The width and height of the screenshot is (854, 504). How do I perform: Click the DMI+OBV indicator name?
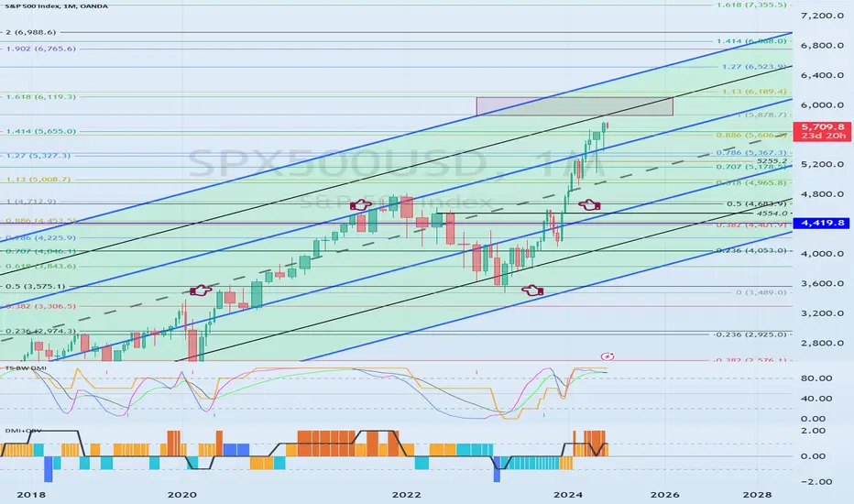pos(23,431)
